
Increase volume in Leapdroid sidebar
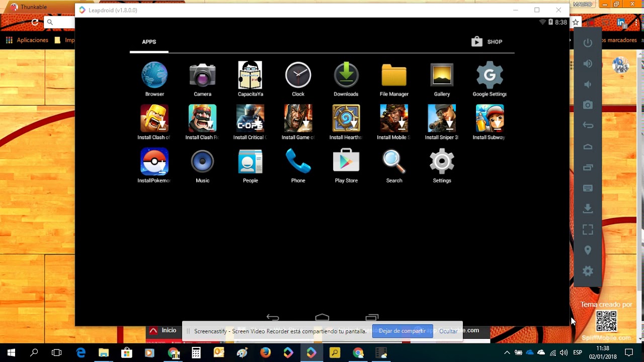pyautogui.click(x=588, y=63)
